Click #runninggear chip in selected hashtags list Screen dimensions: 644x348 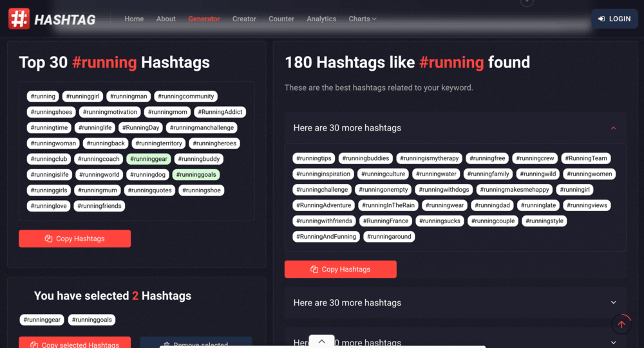click(43, 320)
